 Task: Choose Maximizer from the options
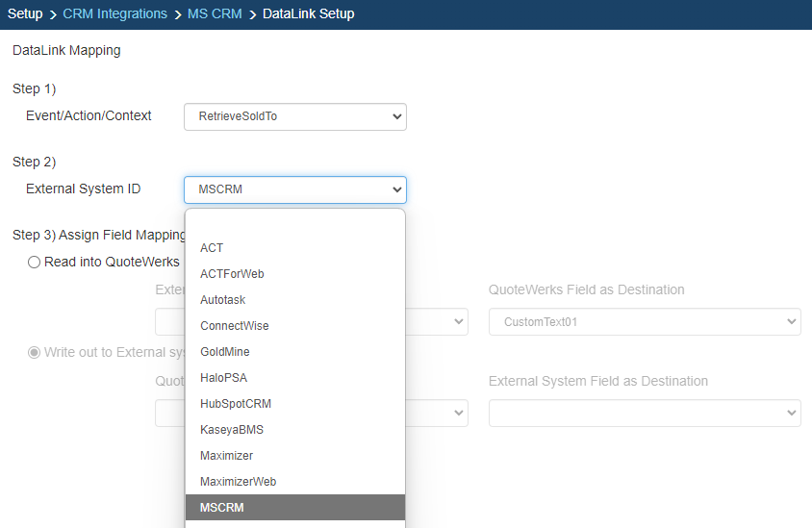226,456
